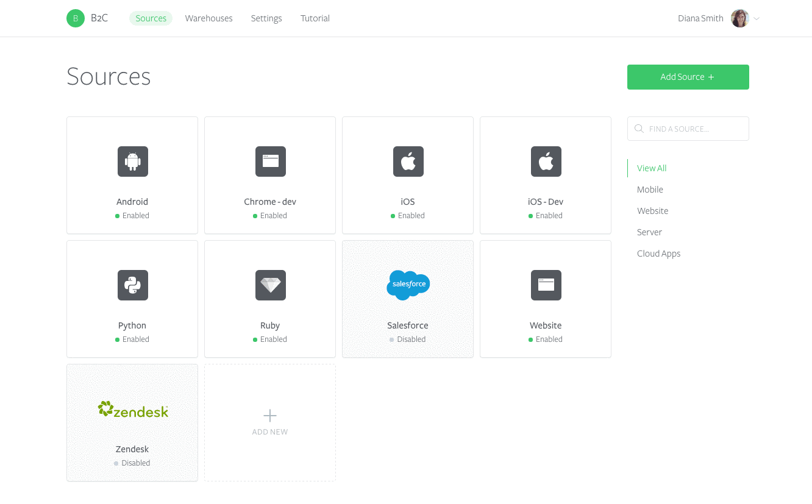
Task: Click the Diana Smith user name
Action: [x=700, y=18]
